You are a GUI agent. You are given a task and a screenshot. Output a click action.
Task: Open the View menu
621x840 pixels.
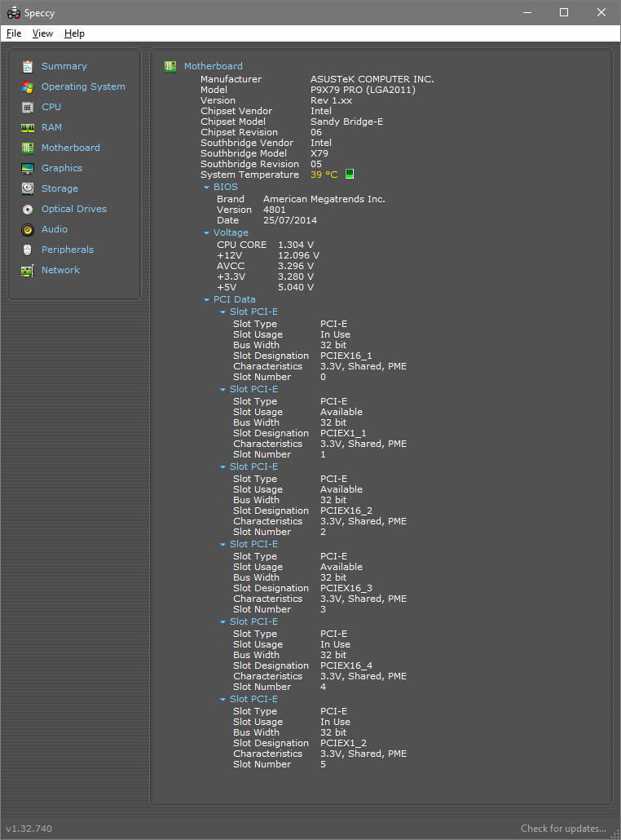(x=43, y=33)
